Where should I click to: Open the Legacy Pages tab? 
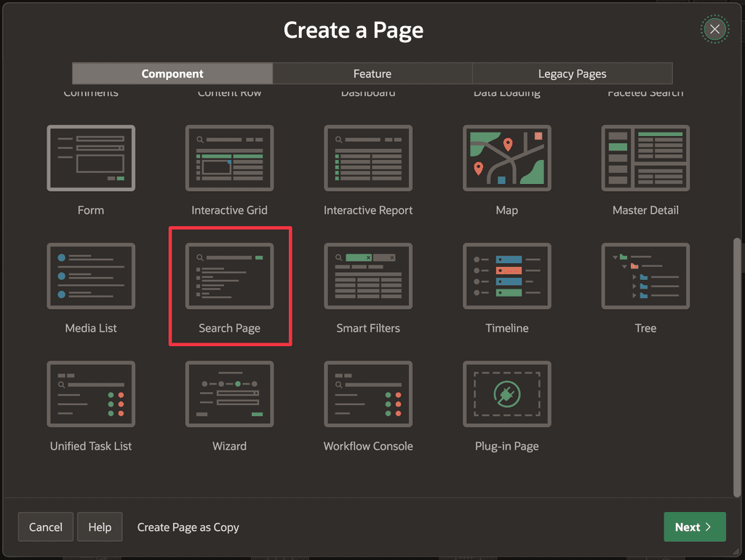point(572,73)
